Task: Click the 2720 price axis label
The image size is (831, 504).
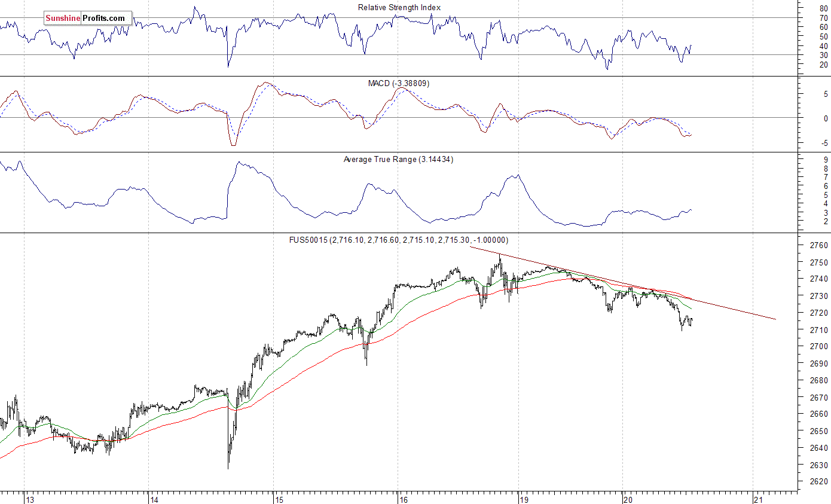Action: 819,313
